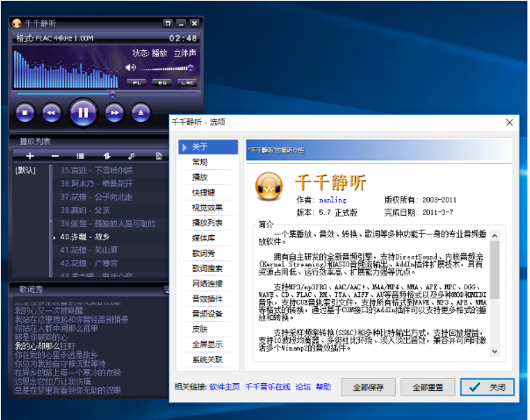Mute sound with the speaker icon
Image resolution: width=530 pixels, height=420 pixels.
pyautogui.click(x=131, y=68)
